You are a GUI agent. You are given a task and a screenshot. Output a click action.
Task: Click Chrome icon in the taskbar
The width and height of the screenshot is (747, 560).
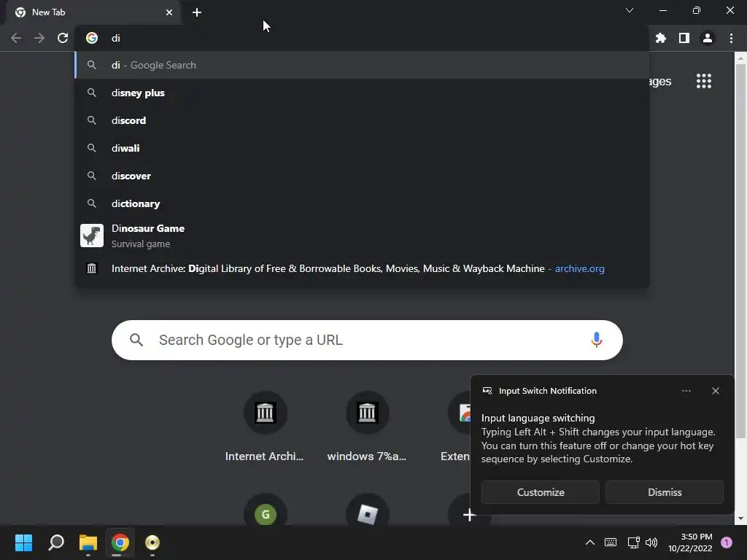tap(120, 542)
